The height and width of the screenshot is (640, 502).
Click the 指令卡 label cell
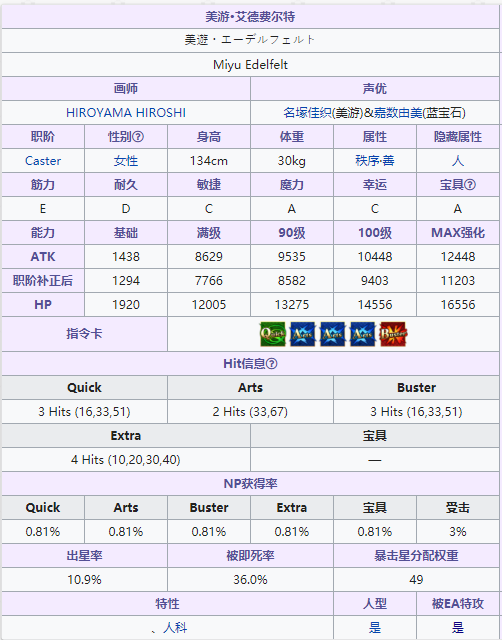[84, 334]
